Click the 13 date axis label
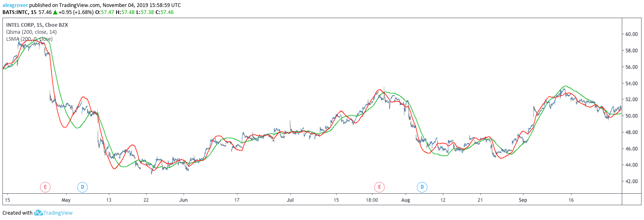644x220 pixels. [109, 200]
